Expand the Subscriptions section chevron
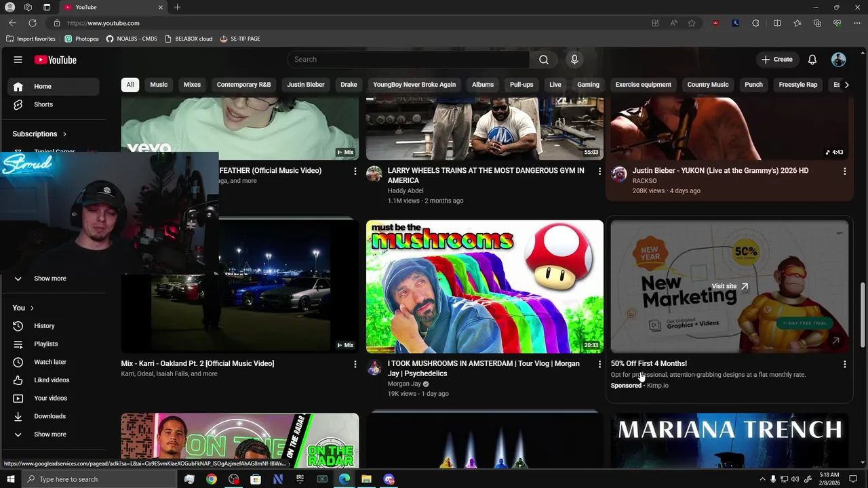Image resolution: width=868 pixels, height=488 pixels. 64,134
